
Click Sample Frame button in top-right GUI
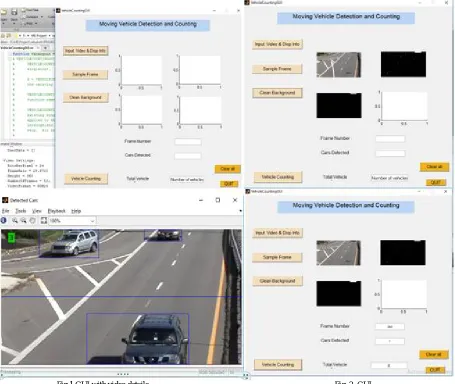tap(277, 69)
